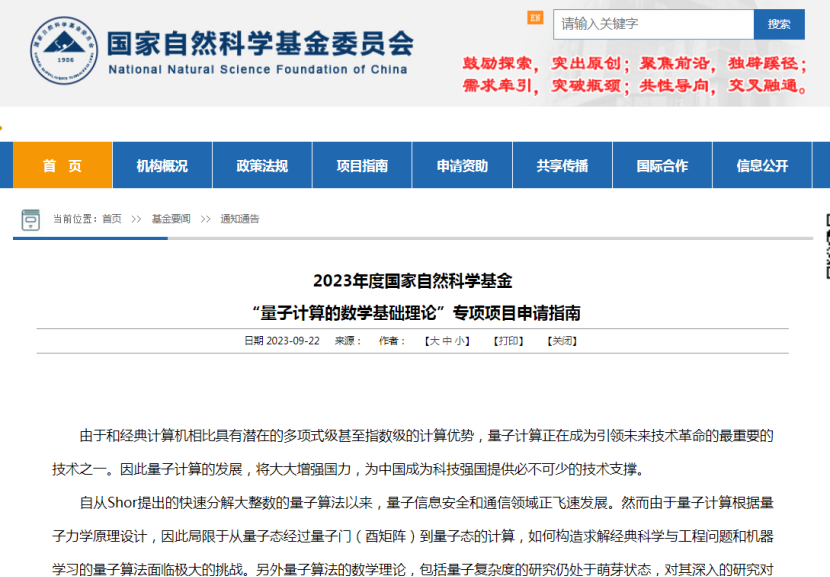Viewport: 830px width, 577px height.
Task: Open the 首页 home tab
Action: (62, 166)
